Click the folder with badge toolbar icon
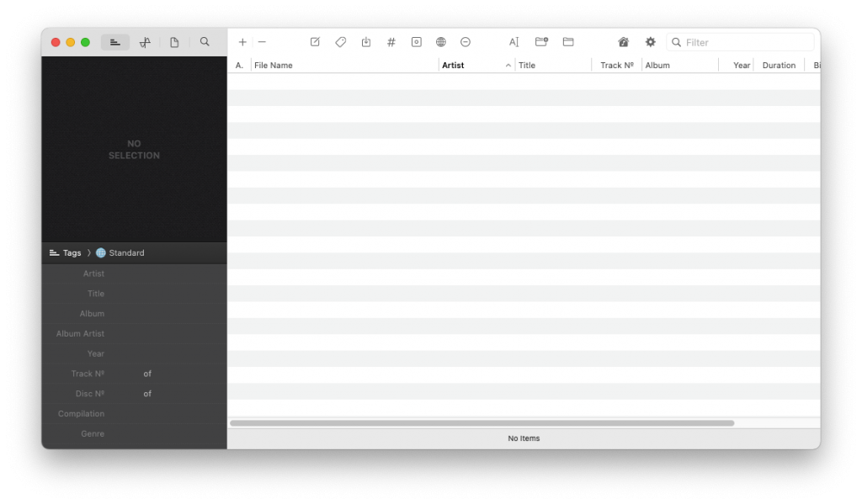The height and width of the screenshot is (504, 862). pyautogui.click(x=541, y=42)
